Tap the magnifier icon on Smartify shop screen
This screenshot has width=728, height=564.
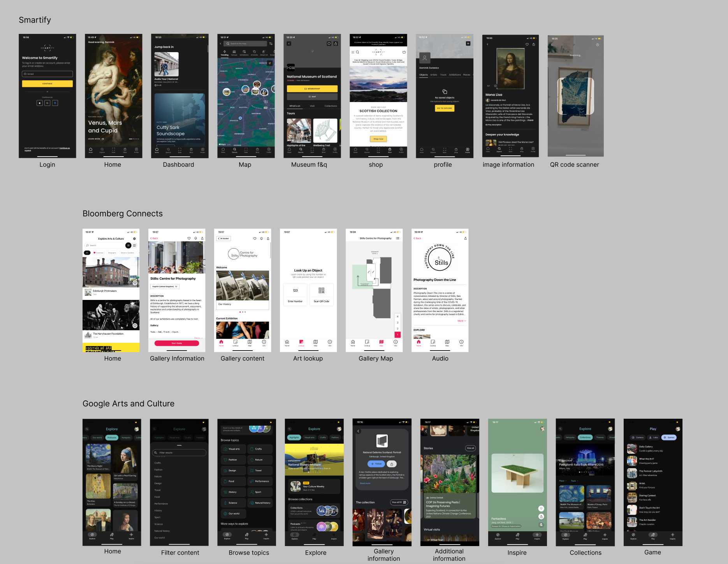click(357, 52)
